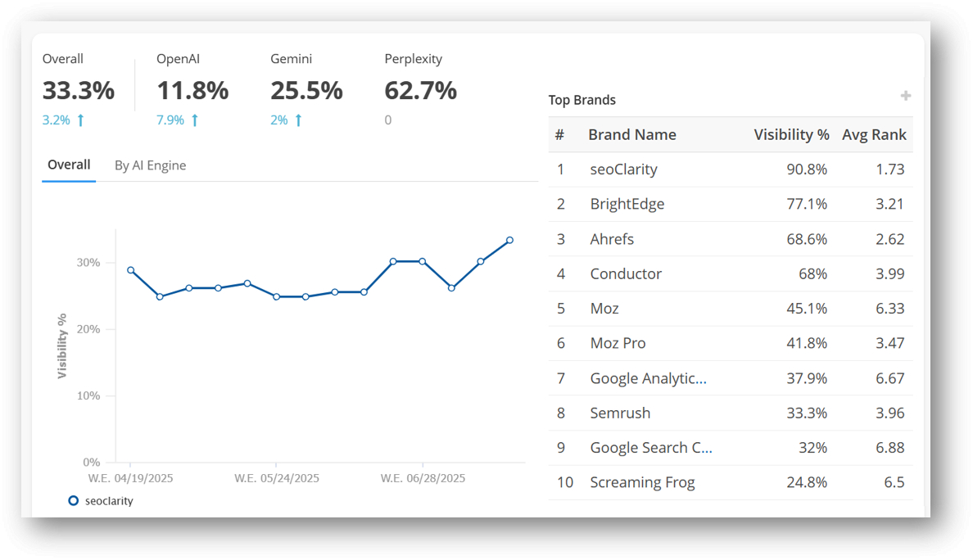Click the Overall 33.3% metric value

click(79, 91)
